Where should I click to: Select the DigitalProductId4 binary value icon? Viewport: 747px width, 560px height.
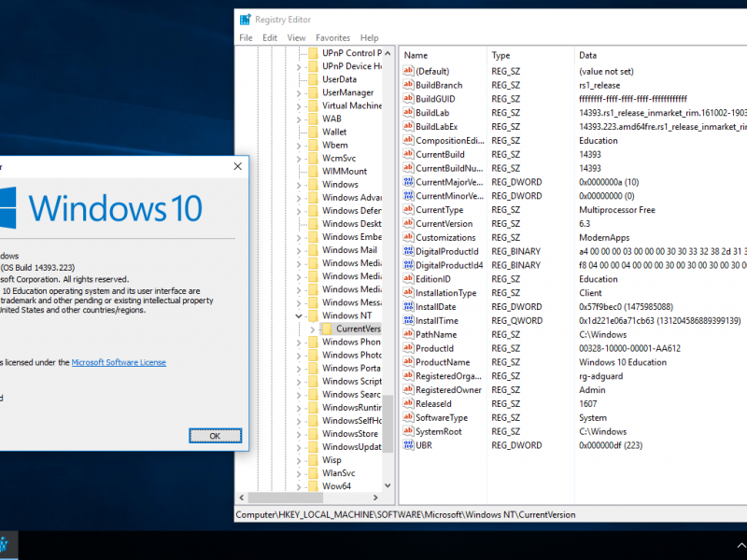tap(408, 265)
